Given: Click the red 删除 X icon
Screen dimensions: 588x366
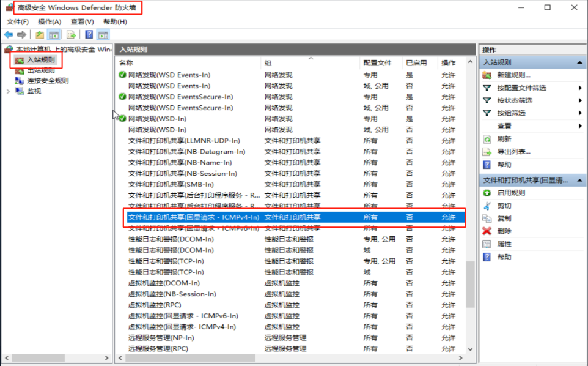Looking at the screenshot, I should tap(487, 231).
